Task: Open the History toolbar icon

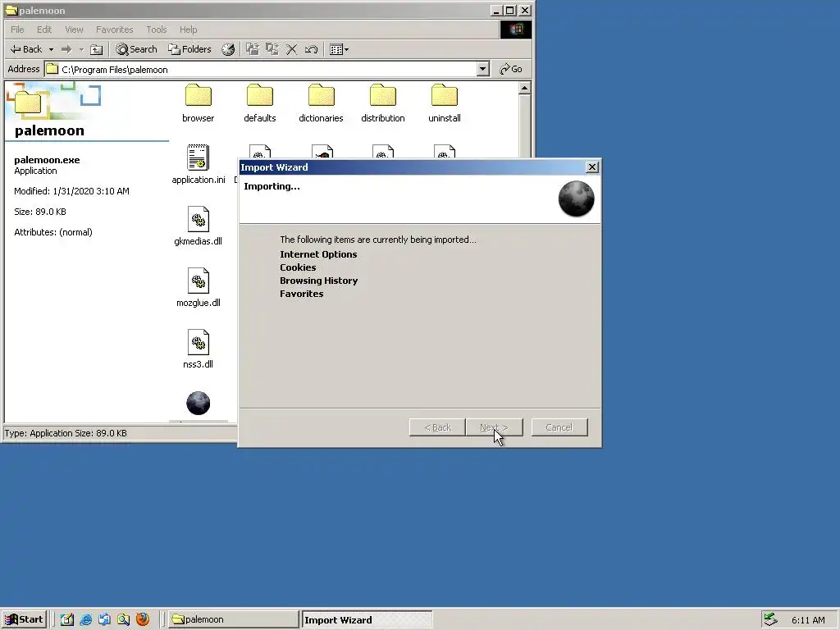Action: 228,49
